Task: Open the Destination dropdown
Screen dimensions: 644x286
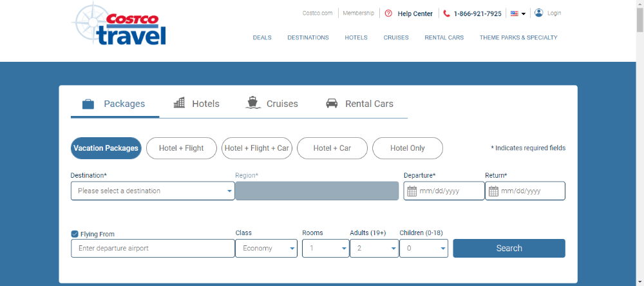Action: click(153, 191)
